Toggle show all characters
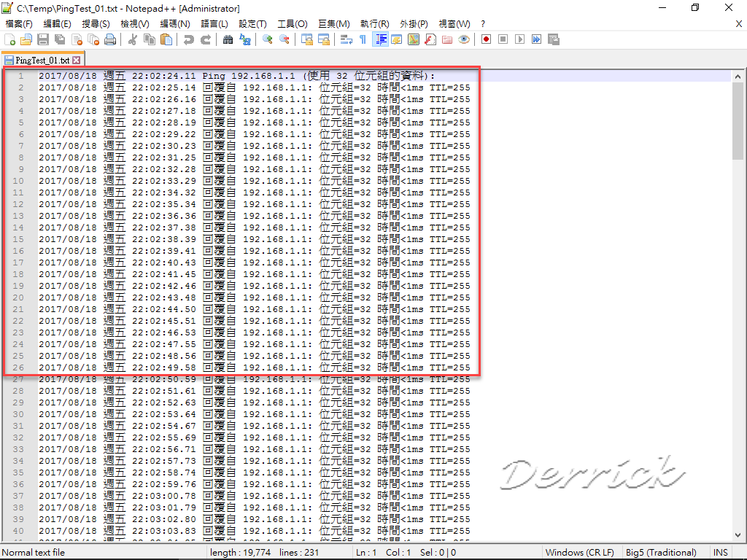 [x=362, y=39]
